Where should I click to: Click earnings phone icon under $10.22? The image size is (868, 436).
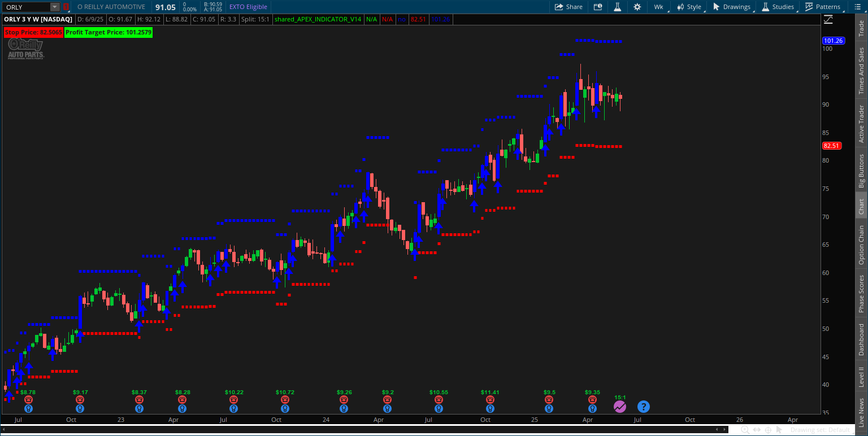pos(233,399)
